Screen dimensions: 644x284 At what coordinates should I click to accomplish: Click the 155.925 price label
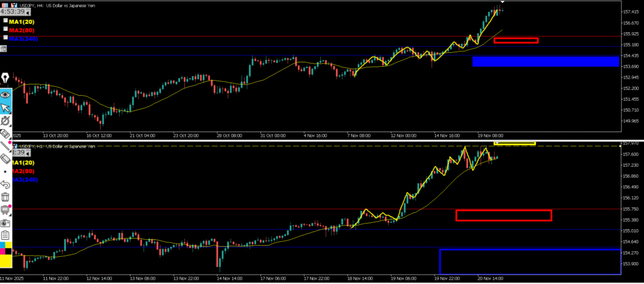tap(631, 34)
